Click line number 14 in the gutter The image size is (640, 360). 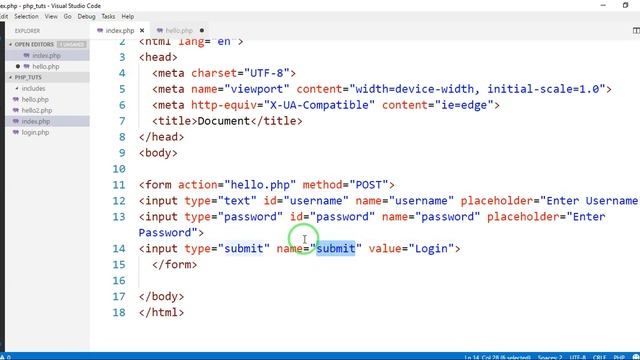click(119, 249)
